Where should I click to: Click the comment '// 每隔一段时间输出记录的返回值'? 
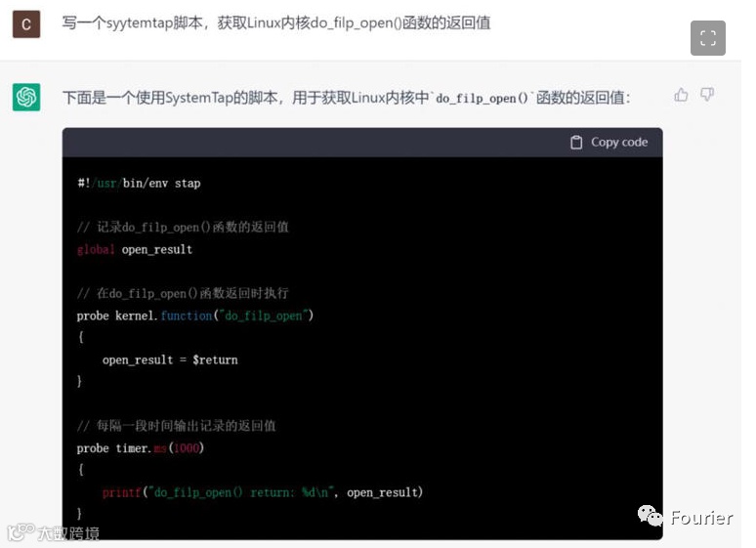pos(177,426)
